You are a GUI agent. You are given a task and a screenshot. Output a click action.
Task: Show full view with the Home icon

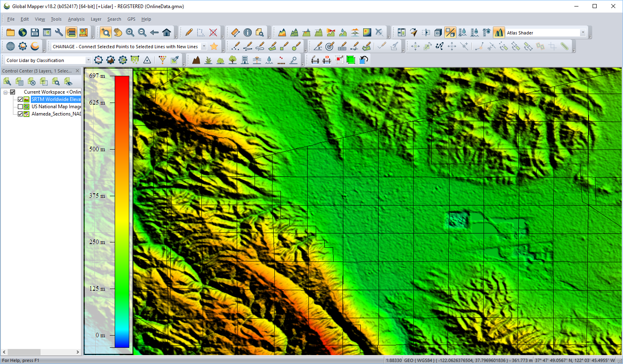167,32
